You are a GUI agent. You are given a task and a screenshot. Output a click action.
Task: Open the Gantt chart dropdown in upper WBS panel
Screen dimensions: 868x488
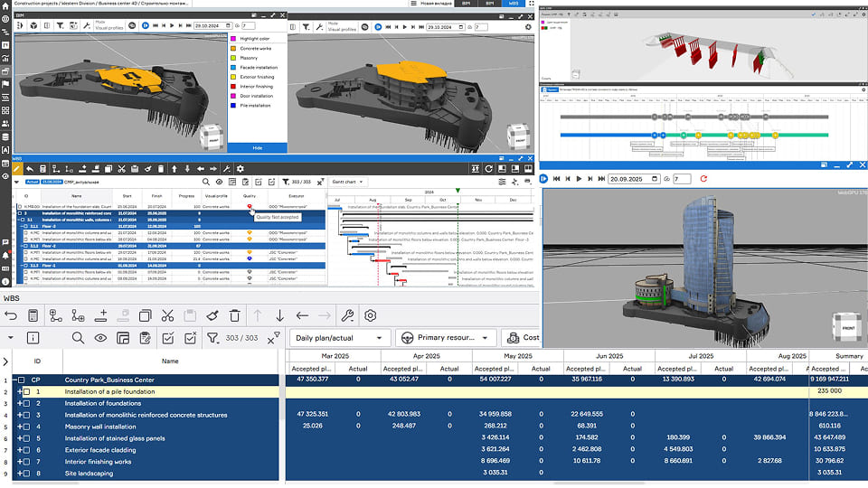[x=347, y=182]
